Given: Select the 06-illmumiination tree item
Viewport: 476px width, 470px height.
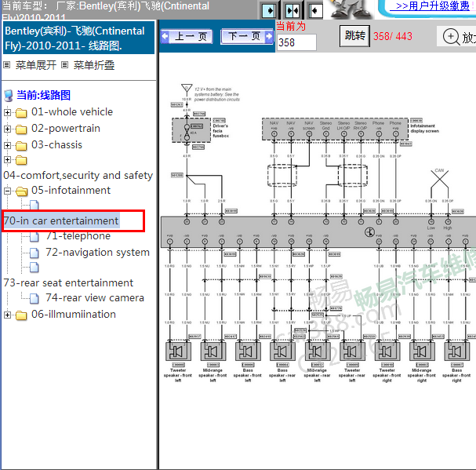Looking at the screenshot, I should point(74,314).
